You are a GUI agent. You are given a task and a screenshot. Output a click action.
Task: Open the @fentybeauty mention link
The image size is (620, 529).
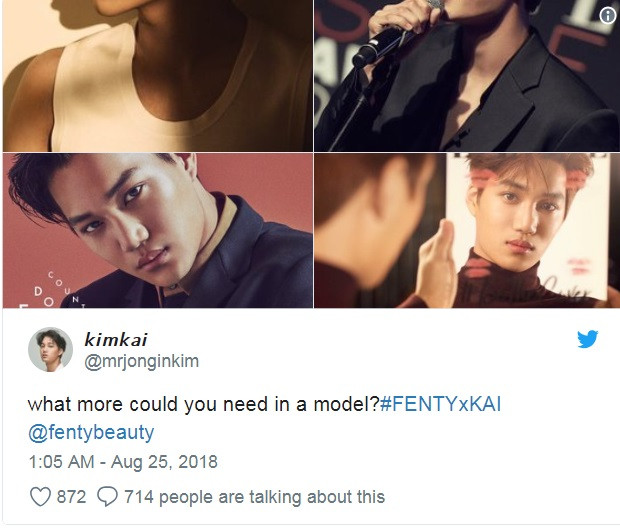(91, 433)
